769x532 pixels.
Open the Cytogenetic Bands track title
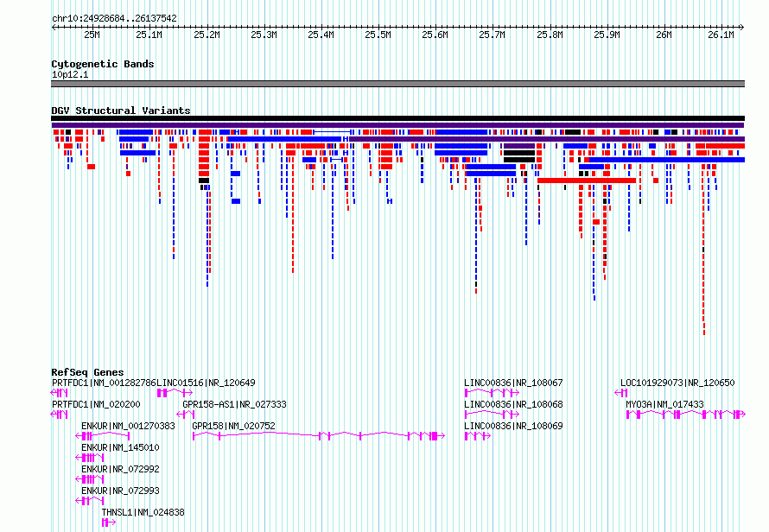(103, 64)
